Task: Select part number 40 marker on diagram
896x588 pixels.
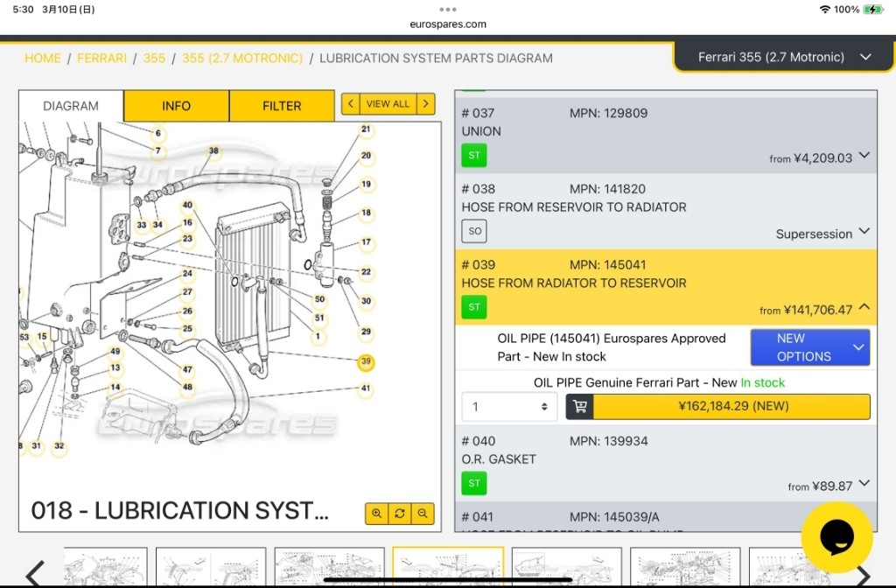Action: pos(187,205)
